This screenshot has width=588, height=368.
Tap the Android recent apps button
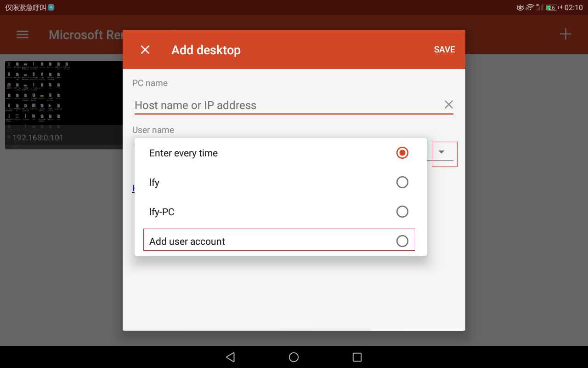[x=357, y=357]
